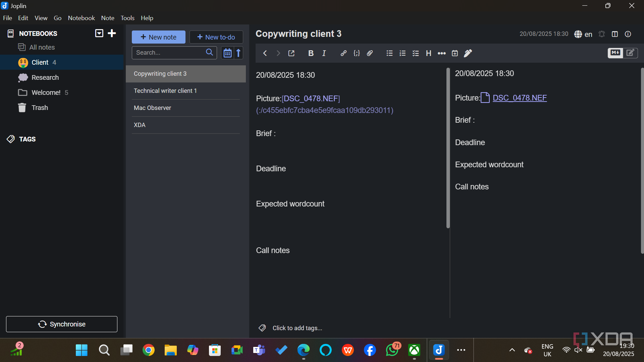
Task: Click the Synchronise button
Action: pyautogui.click(x=62, y=324)
